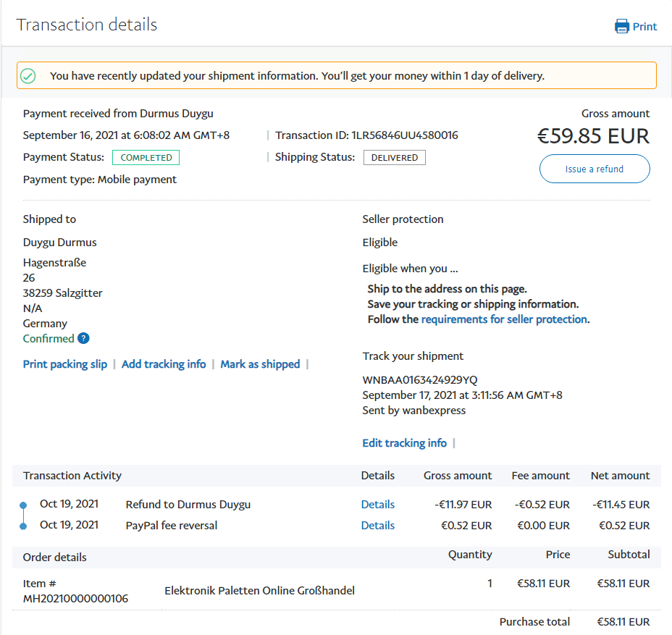672x635 pixels.
Task: Open the help icon next to Confirmed
Action: pos(84,338)
